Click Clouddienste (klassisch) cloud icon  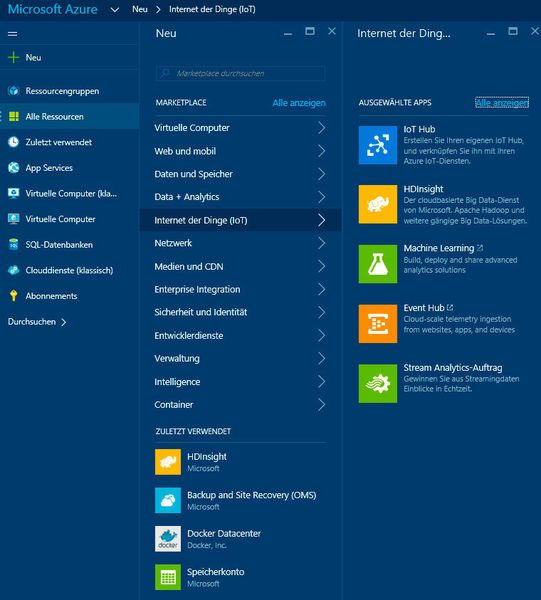(14, 270)
